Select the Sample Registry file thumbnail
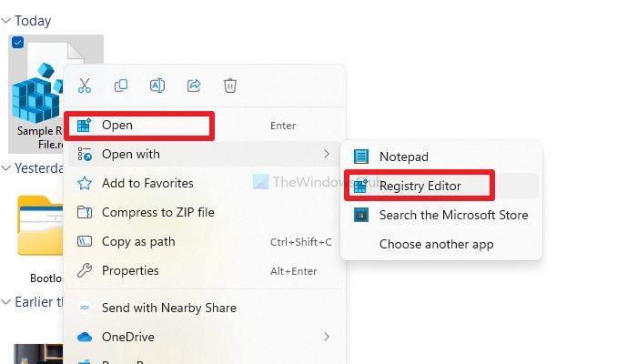 tap(37, 83)
